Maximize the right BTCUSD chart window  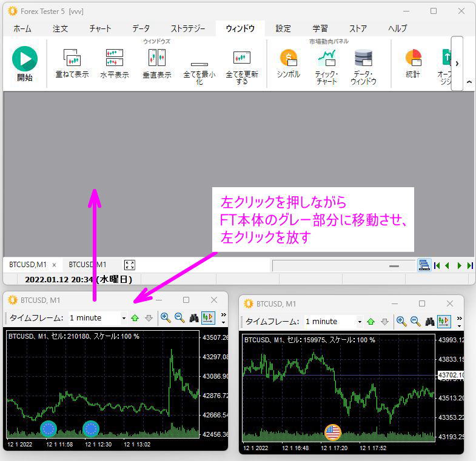coord(422,303)
